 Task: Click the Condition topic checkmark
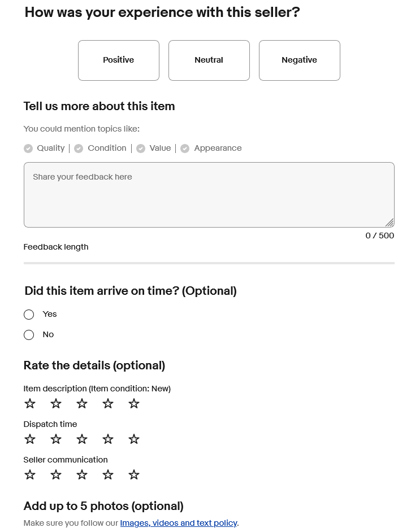coord(79,149)
